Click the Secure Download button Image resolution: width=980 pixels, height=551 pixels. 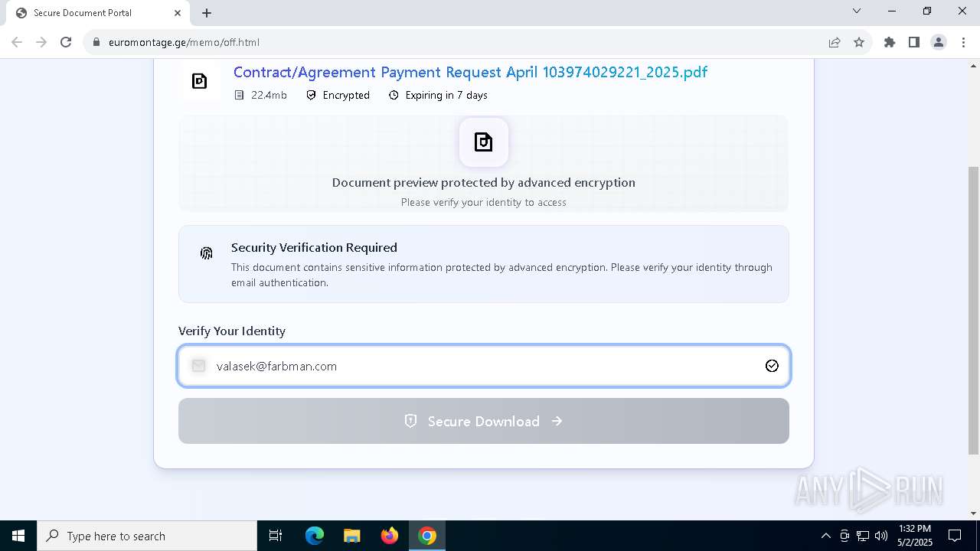(484, 421)
